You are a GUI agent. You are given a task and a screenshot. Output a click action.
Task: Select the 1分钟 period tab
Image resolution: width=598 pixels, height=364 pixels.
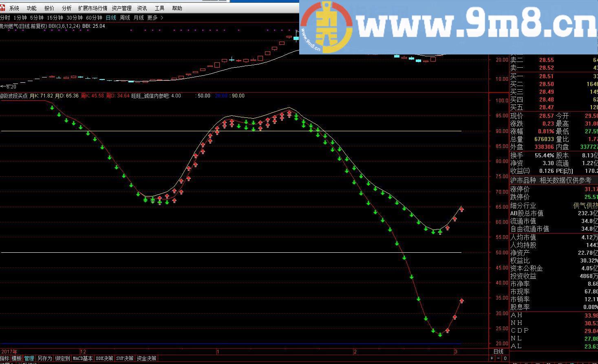click(x=20, y=18)
